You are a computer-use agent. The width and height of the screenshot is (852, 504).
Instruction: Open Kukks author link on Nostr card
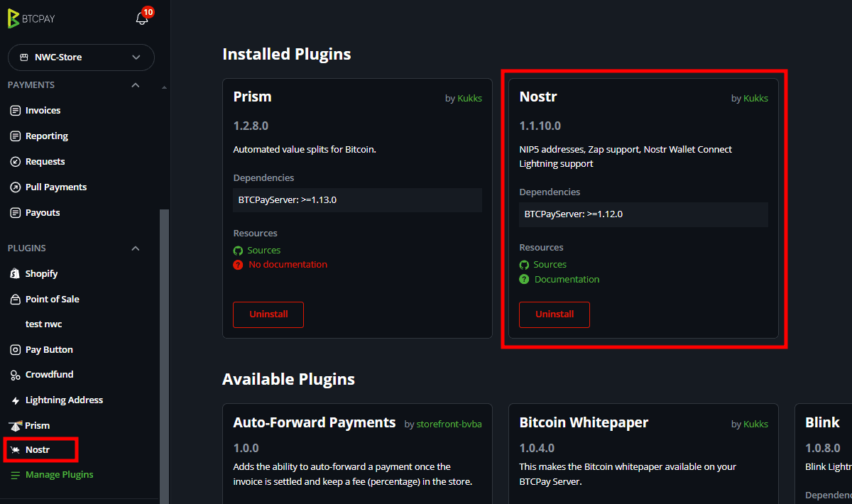[755, 99]
